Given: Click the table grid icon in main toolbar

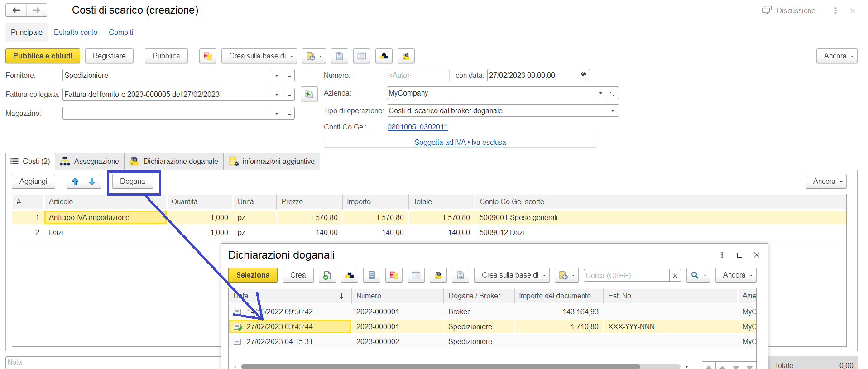Looking at the screenshot, I should click(x=362, y=56).
